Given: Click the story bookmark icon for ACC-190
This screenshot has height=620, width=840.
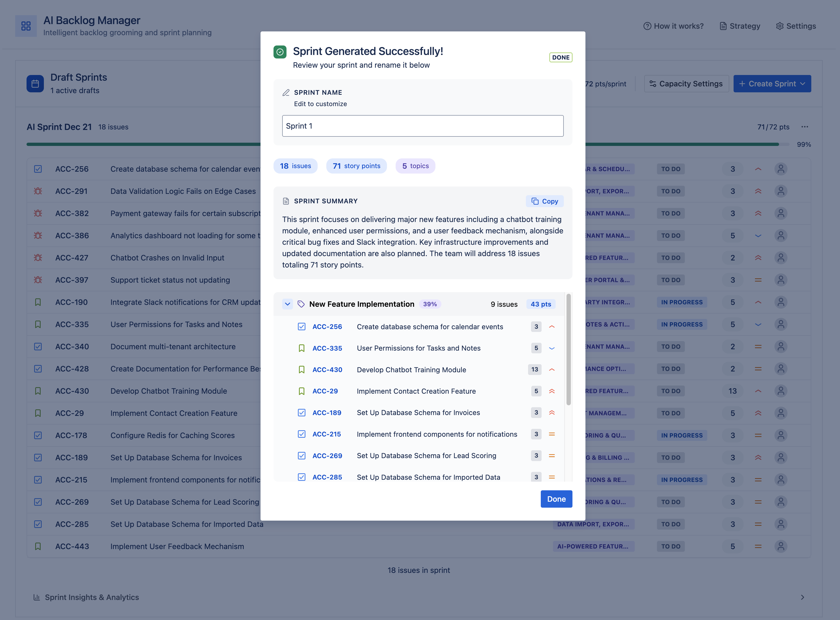Looking at the screenshot, I should pyautogui.click(x=38, y=302).
